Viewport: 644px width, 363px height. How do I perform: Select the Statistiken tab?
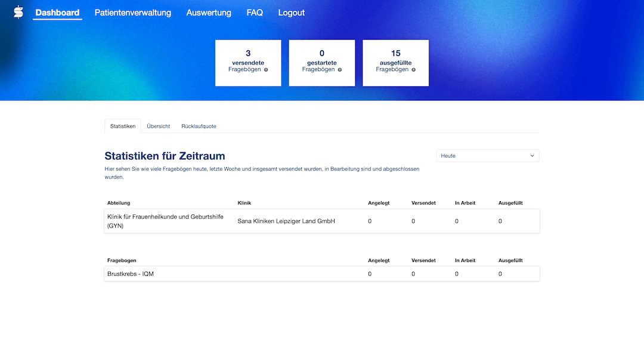click(x=122, y=126)
